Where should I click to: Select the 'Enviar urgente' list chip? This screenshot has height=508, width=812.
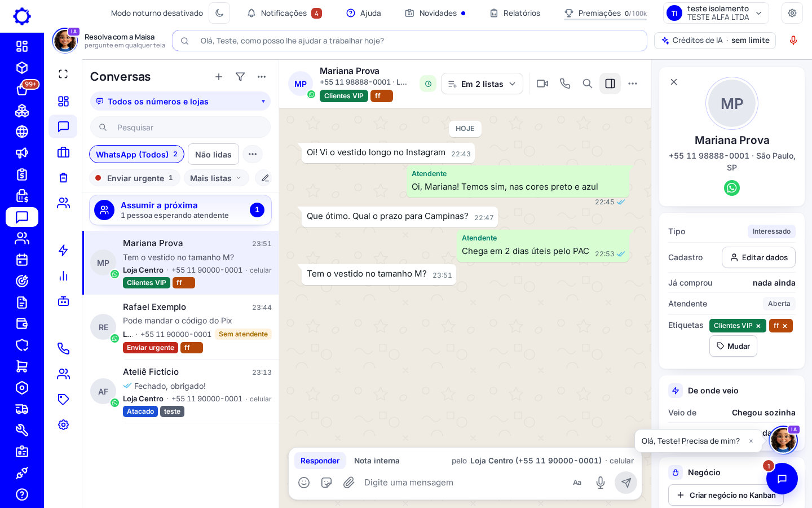[x=135, y=178]
